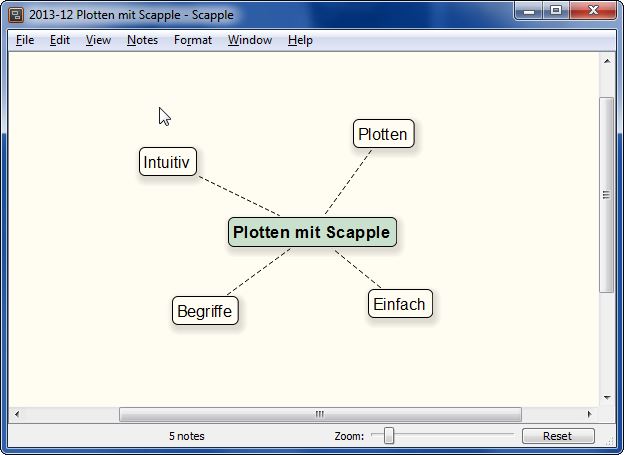The height and width of the screenshot is (455, 624).
Task: Open the Notes menu
Action: [x=142, y=40]
